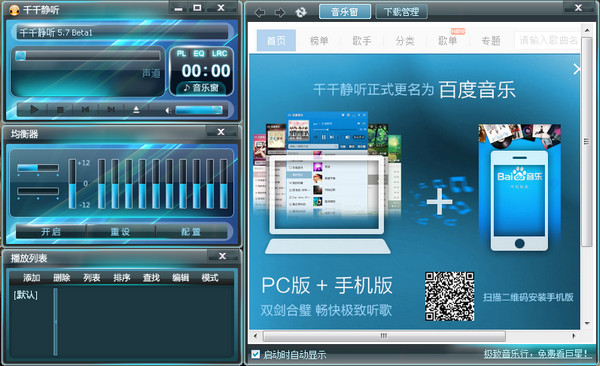The height and width of the screenshot is (366, 600).
Task: Toggle the EQ equalizer panel
Action: (199, 54)
